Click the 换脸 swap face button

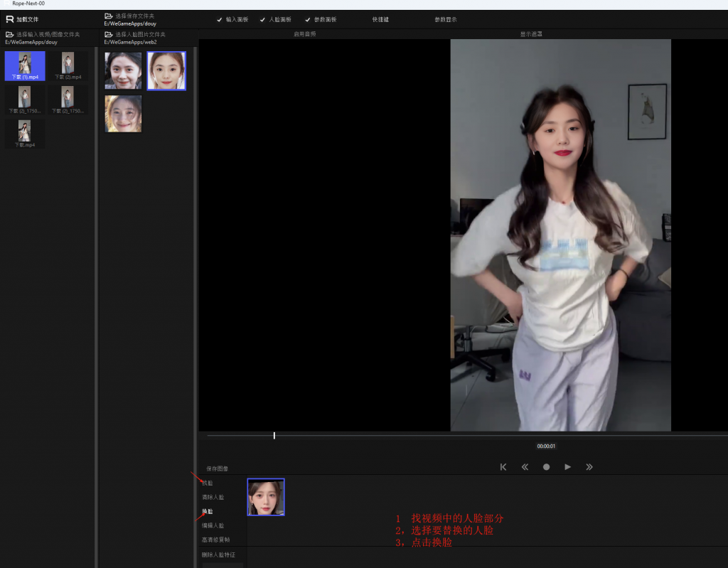pyautogui.click(x=208, y=511)
